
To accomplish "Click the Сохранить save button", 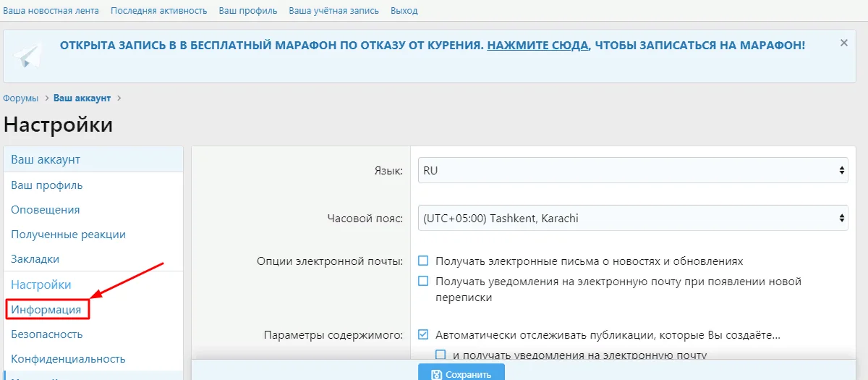I will click(461, 373).
